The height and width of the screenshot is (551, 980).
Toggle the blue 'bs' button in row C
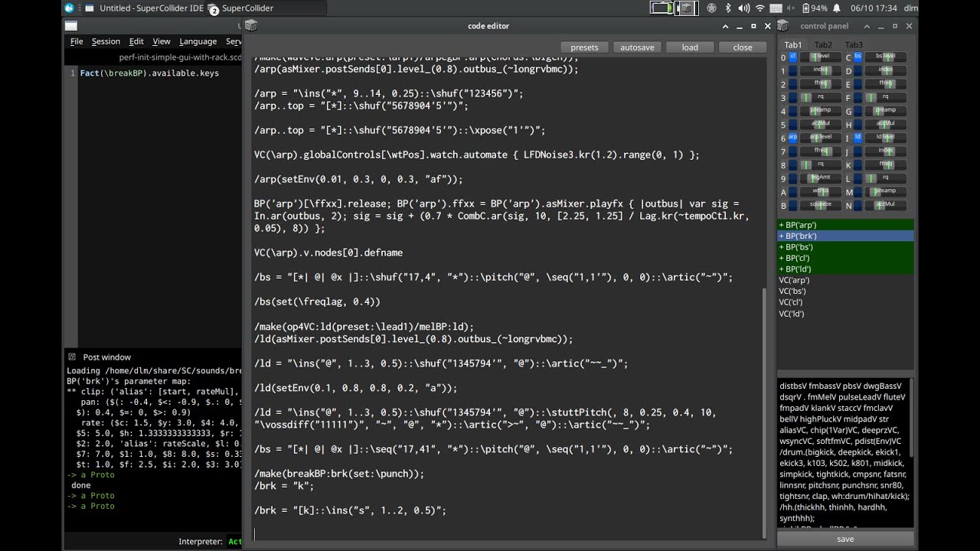[858, 57]
